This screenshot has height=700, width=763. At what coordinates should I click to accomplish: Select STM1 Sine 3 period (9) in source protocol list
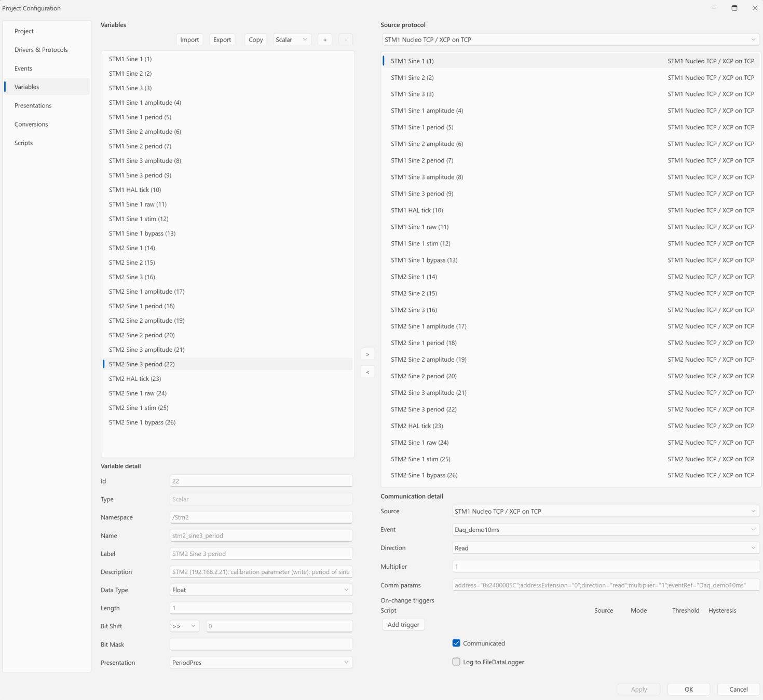coord(571,194)
